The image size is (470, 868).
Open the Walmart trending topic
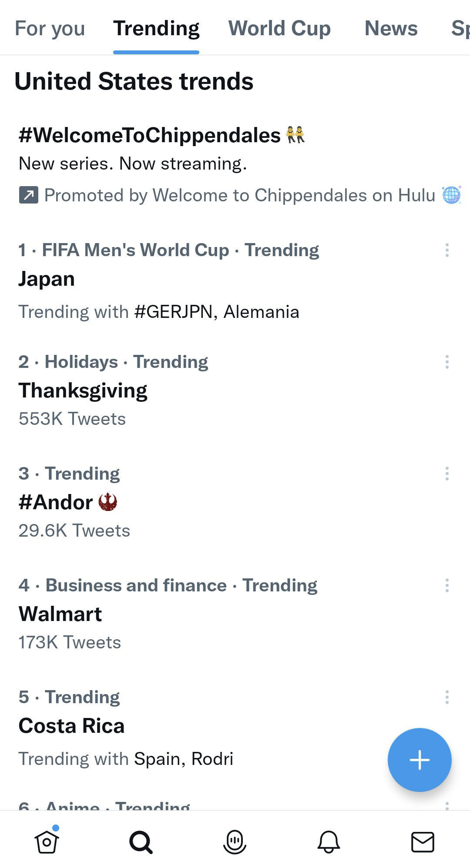tap(60, 614)
